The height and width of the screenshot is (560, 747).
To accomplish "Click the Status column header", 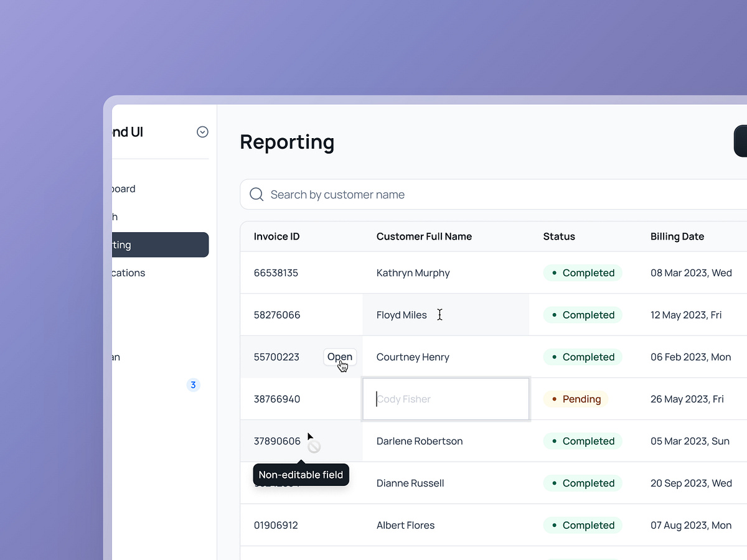I will 559,236.
